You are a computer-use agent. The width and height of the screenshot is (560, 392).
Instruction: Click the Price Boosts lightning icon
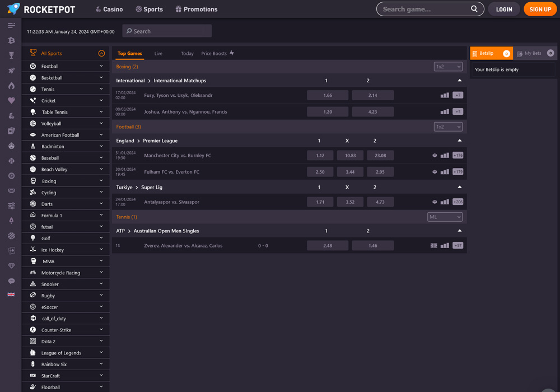pos(232,53)
